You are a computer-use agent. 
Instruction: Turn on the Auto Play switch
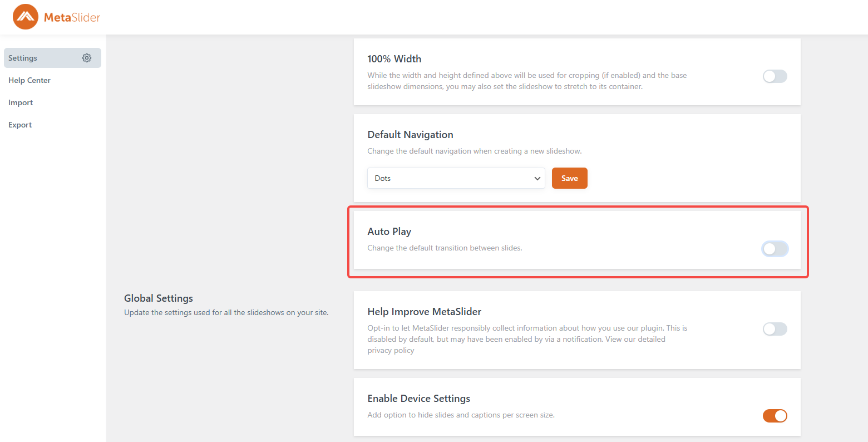775,249
